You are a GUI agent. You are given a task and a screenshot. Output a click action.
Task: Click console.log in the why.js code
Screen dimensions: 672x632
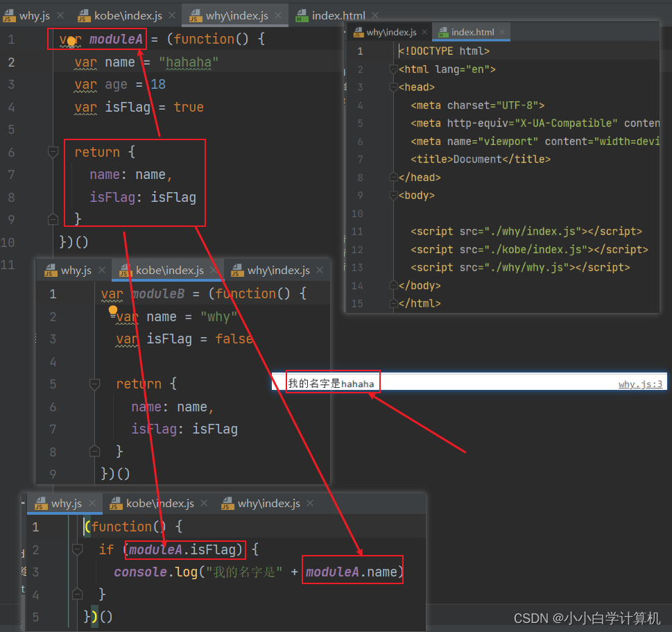pyautogui.click(x=155, y=572)
